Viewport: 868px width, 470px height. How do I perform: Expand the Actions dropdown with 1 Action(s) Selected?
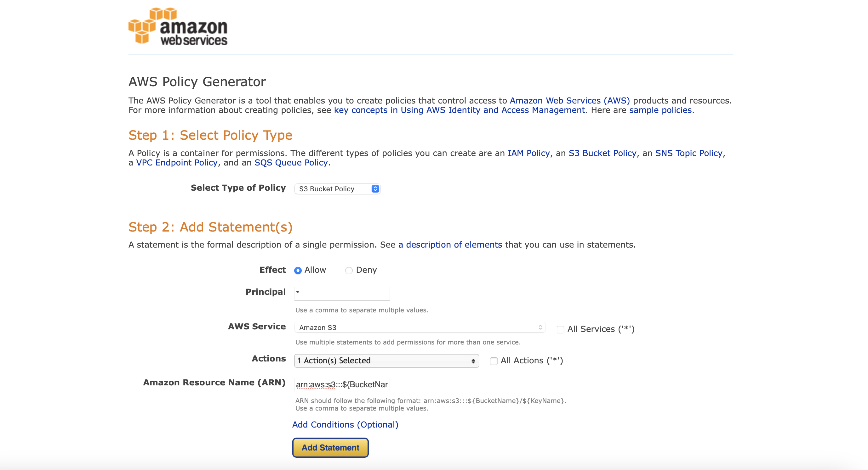pyautogui.click(x=386, y=361)
